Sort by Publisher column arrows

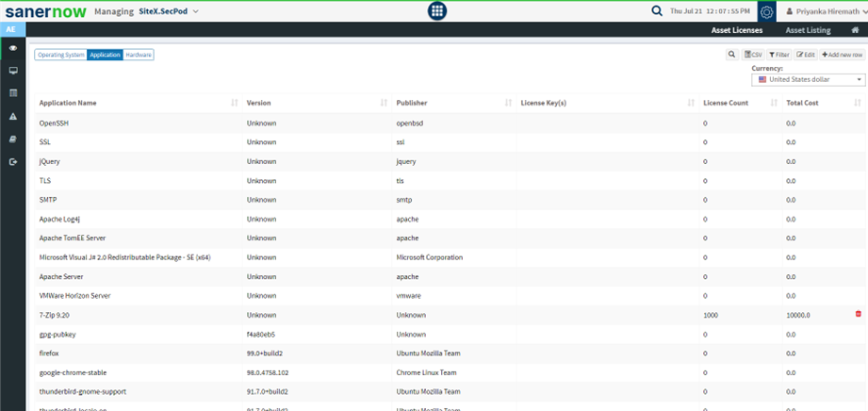coord(508,103)
